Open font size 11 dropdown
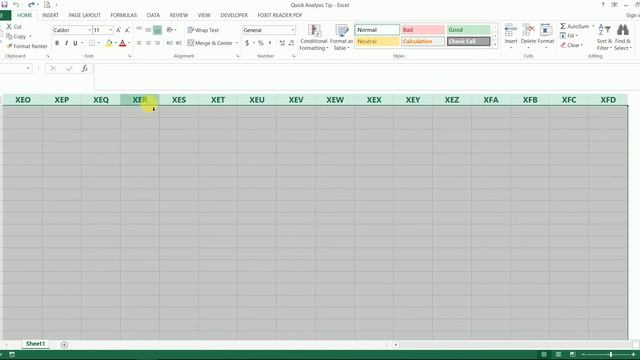 coord(110,30)
